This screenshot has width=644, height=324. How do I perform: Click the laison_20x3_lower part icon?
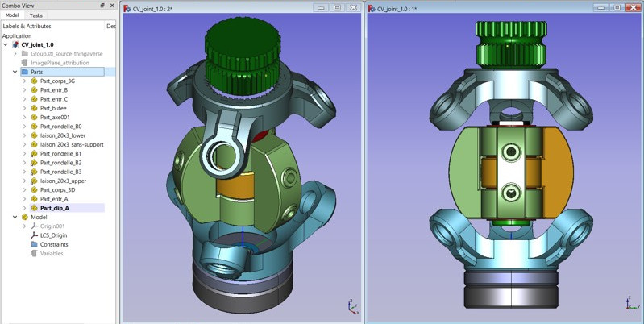coord(34,135)
